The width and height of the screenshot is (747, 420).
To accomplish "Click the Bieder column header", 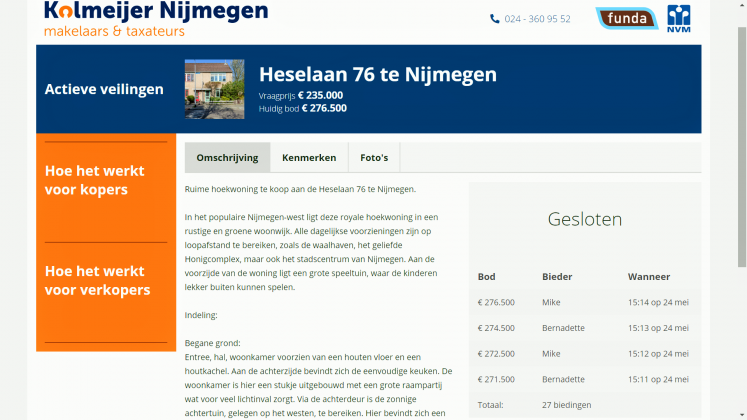I will pyautogui.click(x=557, y=277).
